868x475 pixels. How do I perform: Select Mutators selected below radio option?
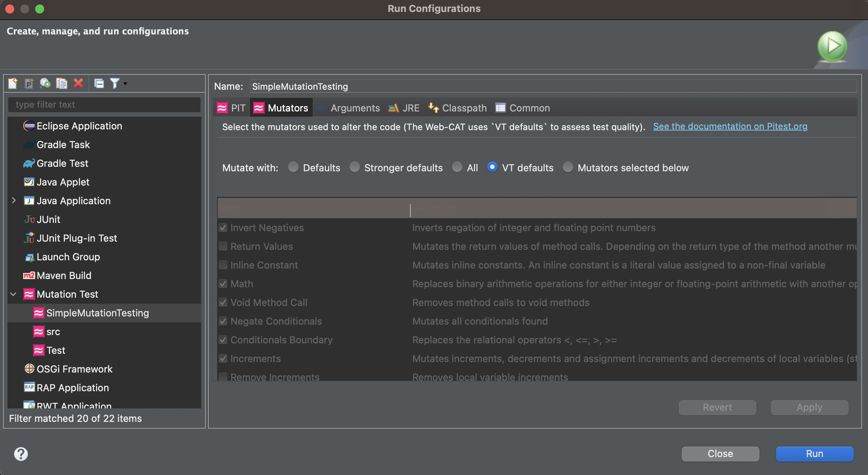coord(568,167)
